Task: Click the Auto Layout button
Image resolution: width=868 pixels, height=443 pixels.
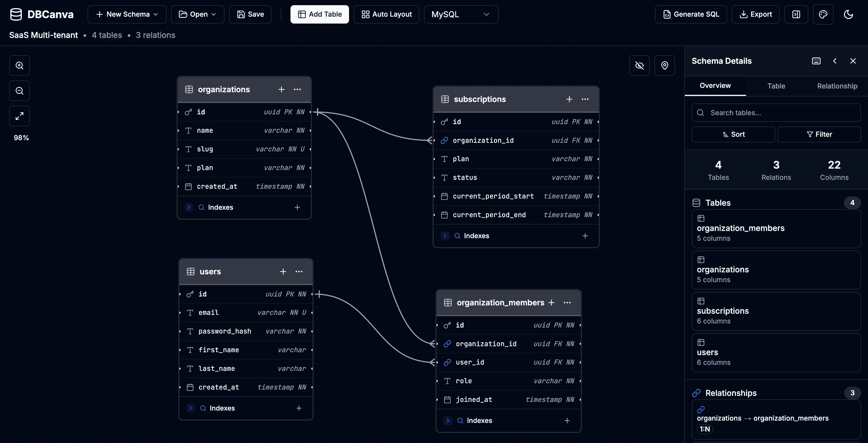Action: pos(386,14)
